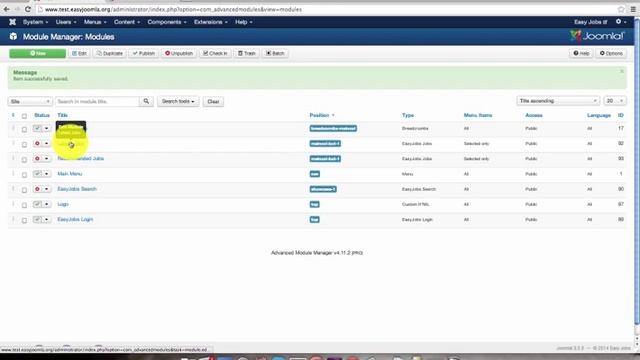Open the EasyJobs Login module link

(x=75, y=220)
